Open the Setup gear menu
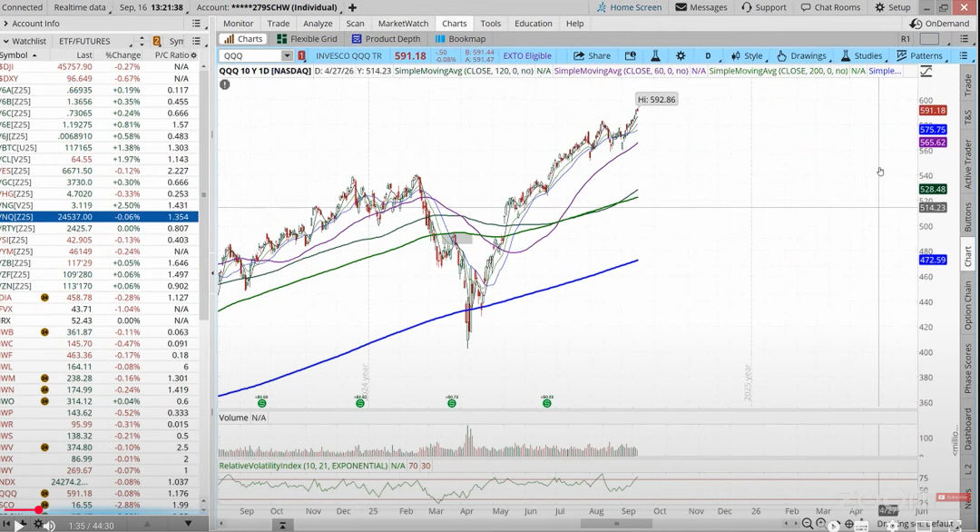The image size is (980, 532). pyautogui.click(x=893, y=7)
